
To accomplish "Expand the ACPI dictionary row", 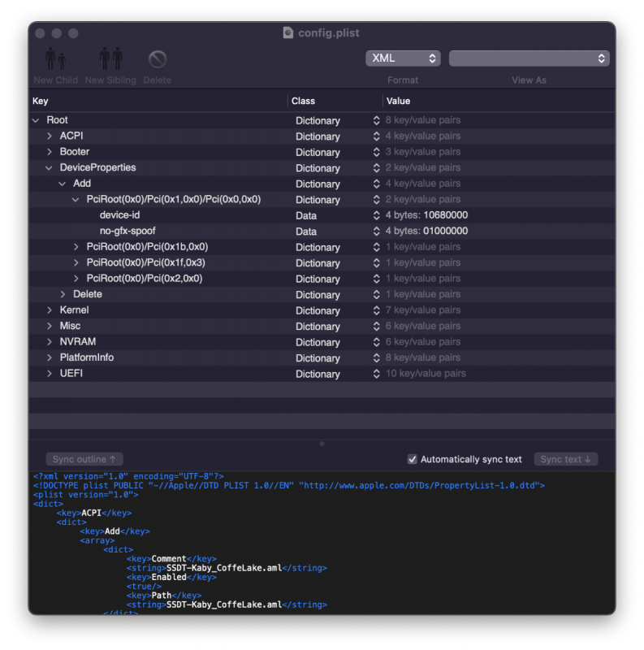I will click(49, 136).
